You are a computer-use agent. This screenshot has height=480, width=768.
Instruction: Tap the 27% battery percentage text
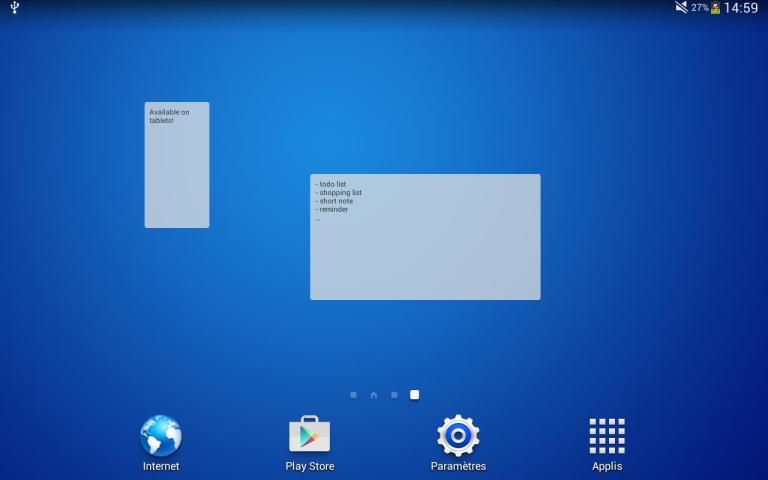tap(699, 8)
